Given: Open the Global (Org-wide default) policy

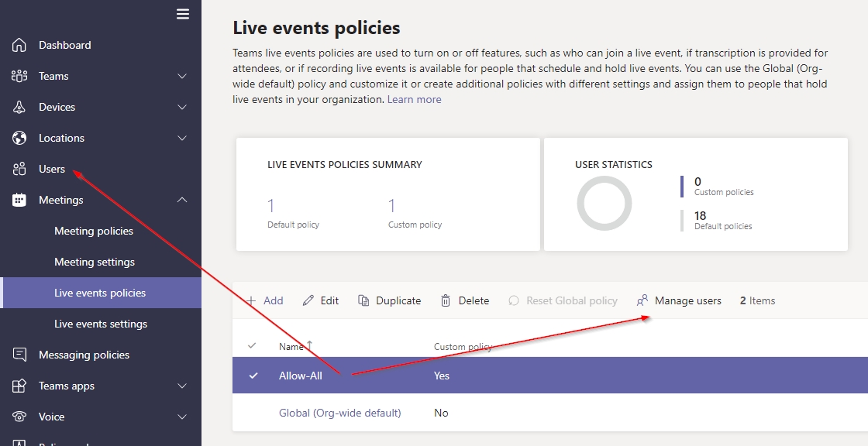Looking at the screenshot, I should click(339, 413).
